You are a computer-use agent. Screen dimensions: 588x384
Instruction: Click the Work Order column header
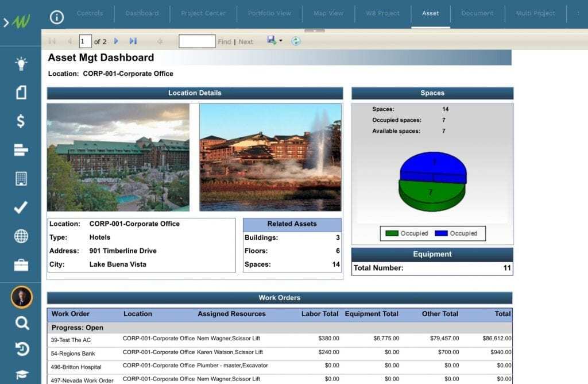71,314
